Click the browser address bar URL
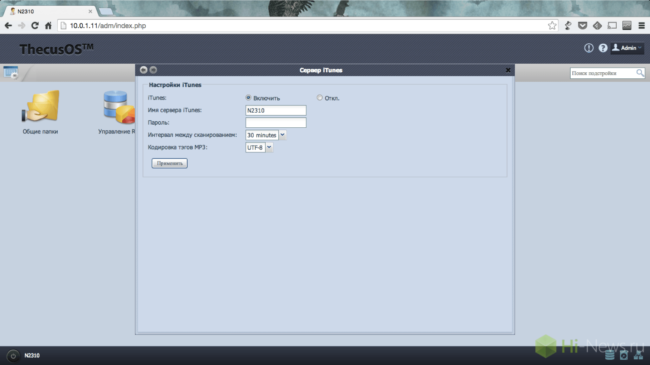Viewport: 650px width, 365px height. pos(108,26)
